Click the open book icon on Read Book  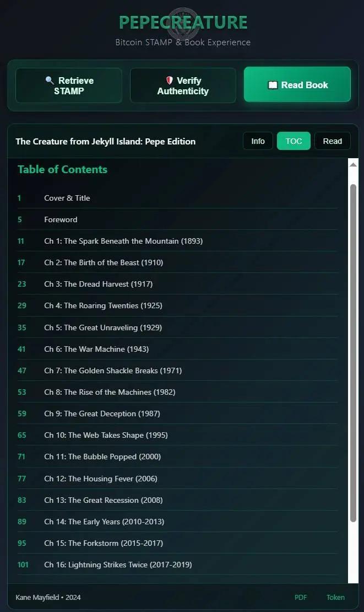point(273,85)
